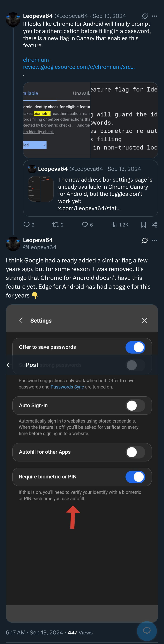Click the Settings back chevron
Image resolution: width=164 pixels, height=644 pixels.
[x=21, y=321]
